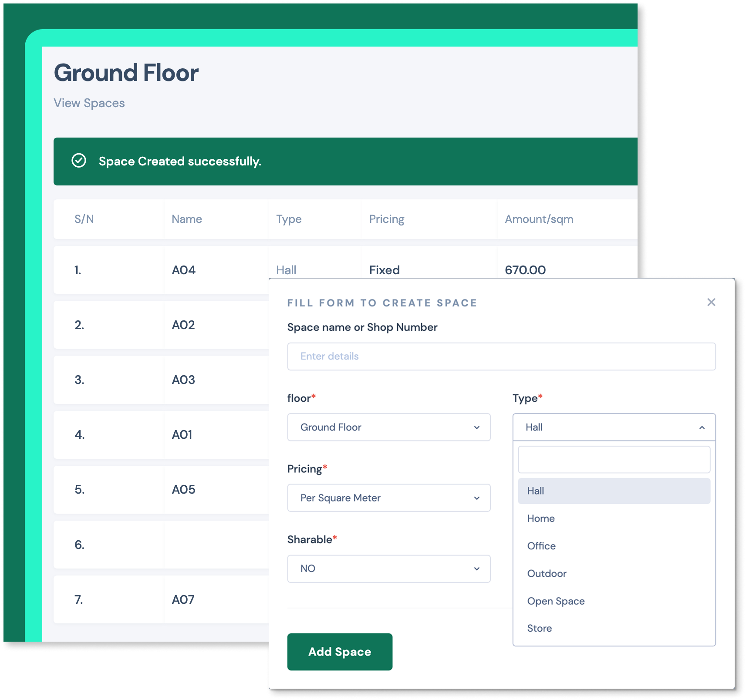This screenshot has width=746, height=700.
Task: Focus the Space name input field
Action: coord(501,357)
